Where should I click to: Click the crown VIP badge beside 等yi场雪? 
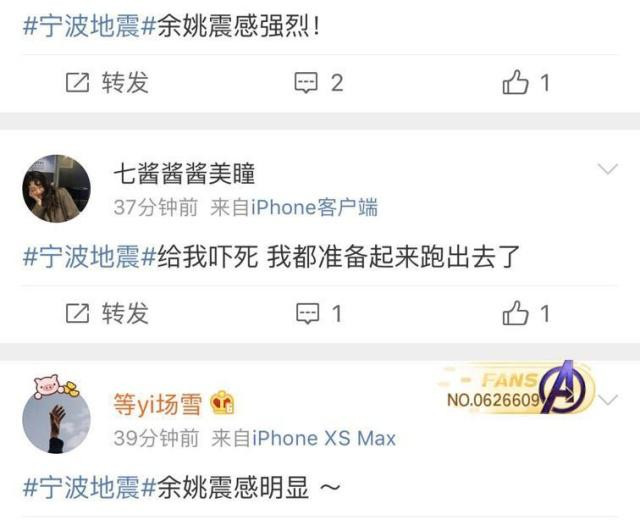click(x=222, y=402)
